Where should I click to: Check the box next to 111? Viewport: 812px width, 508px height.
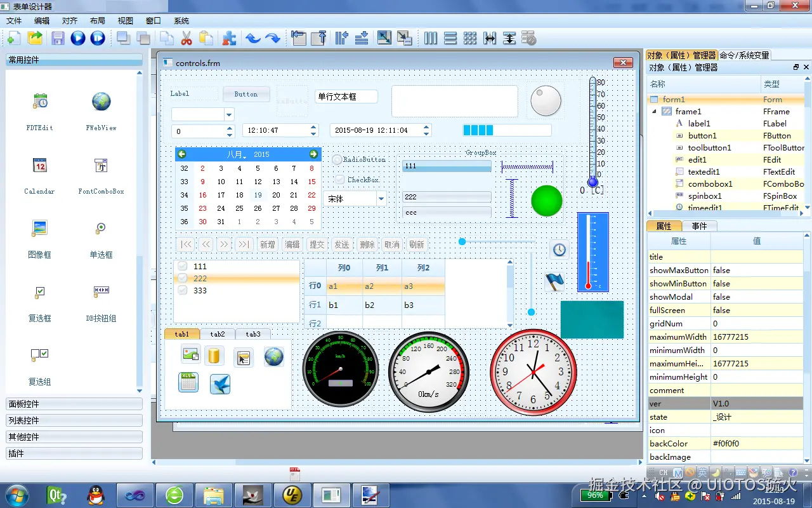point(183,267)
